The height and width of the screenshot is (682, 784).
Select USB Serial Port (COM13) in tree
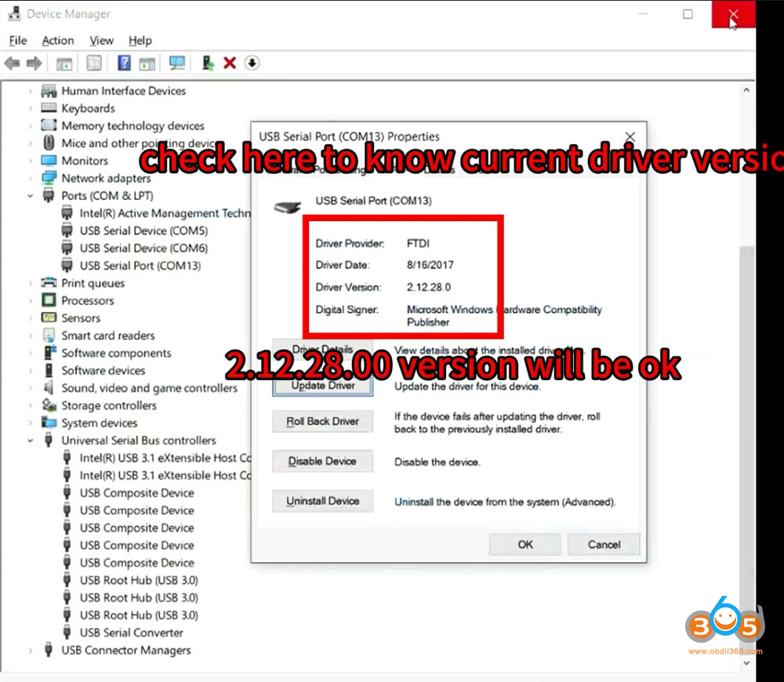pyautogui.click(x=140, y=266)
